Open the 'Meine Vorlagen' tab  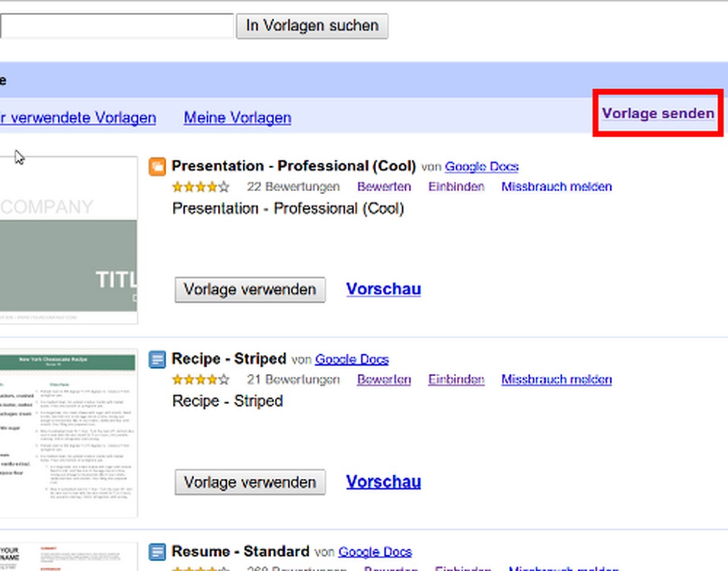(237, 118)
